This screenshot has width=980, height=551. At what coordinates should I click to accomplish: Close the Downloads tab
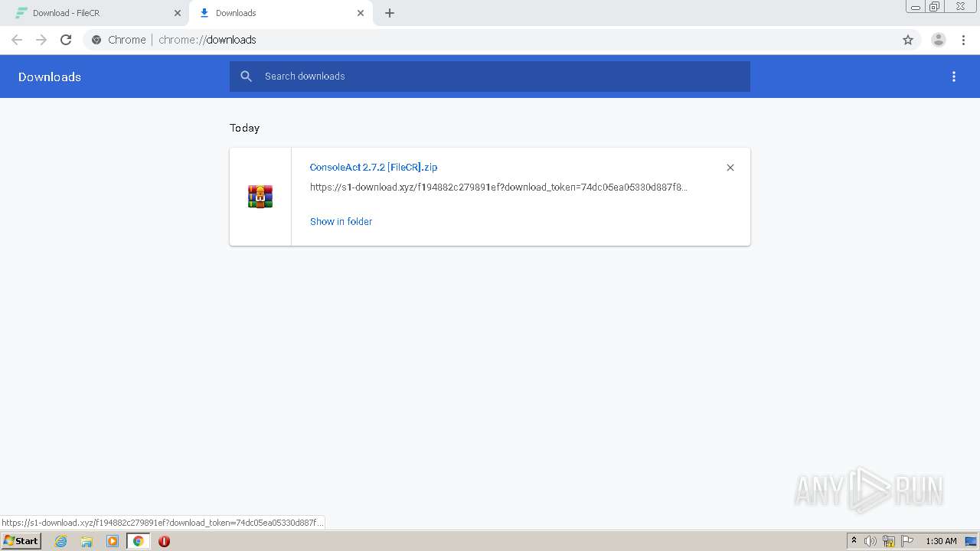pyautogui.click(x=361, y=13)
